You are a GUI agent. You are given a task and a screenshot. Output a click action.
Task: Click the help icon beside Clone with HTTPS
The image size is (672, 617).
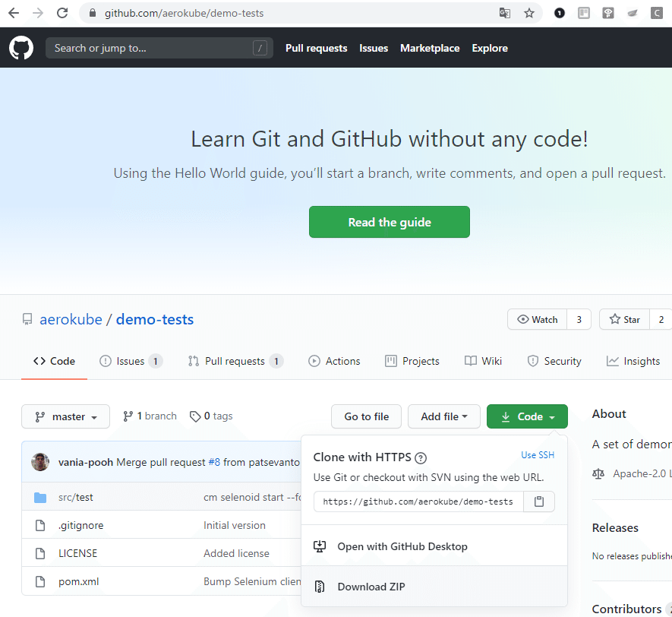[x=421, y=458]
